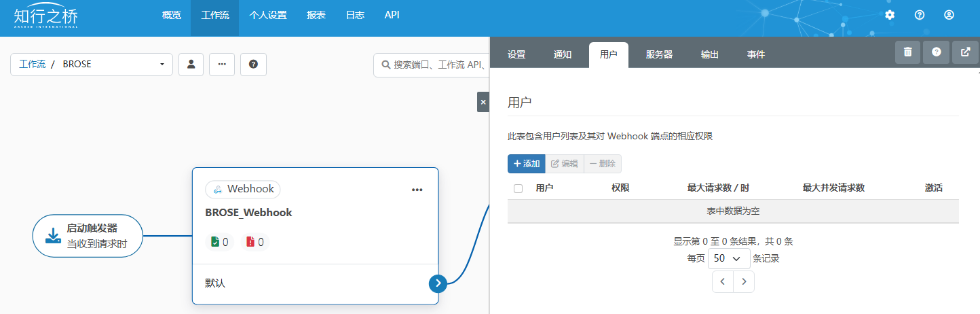Image resolution: width=980 pixels, height=314 pixels.
Task: Open the workspace more options ellipsis button
Action: tap(221, 65)
